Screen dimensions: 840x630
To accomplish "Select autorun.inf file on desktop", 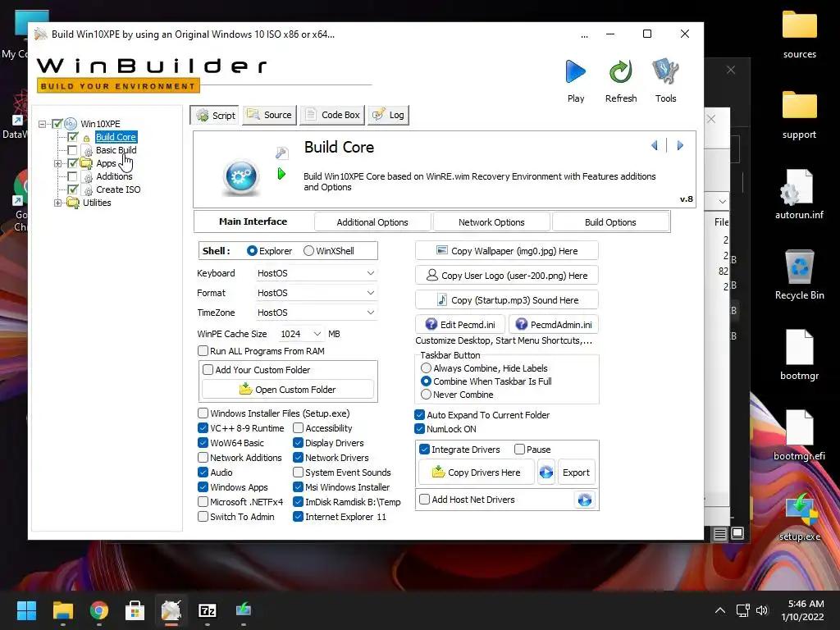I will point(799,194).
